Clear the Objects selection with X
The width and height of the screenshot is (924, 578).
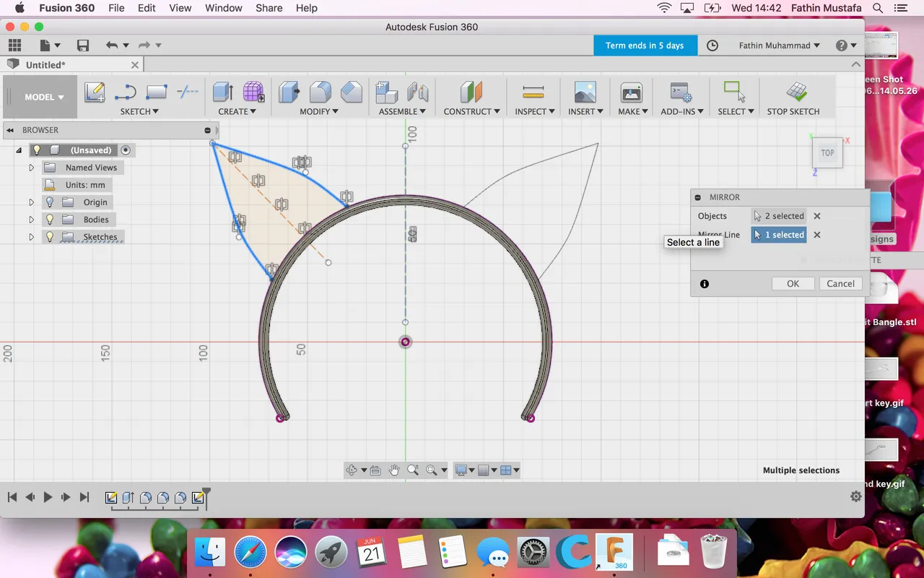point(817,216)
